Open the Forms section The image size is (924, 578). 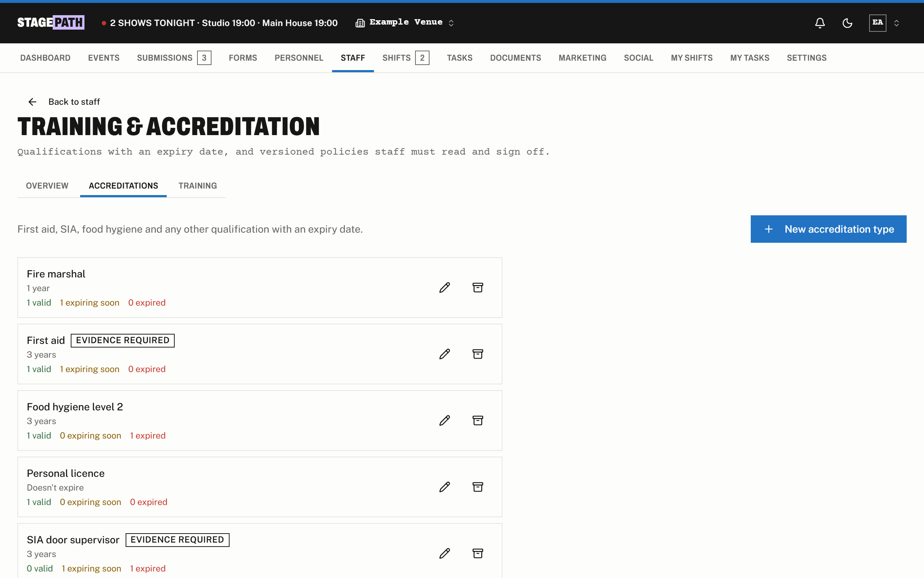point(243,58)
